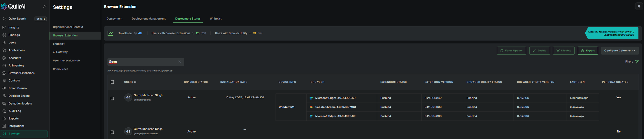Viewport: 644px width, 139px height.
Task: Click info icon beside Users with Browser Extensions
Action: click(193, 33)
